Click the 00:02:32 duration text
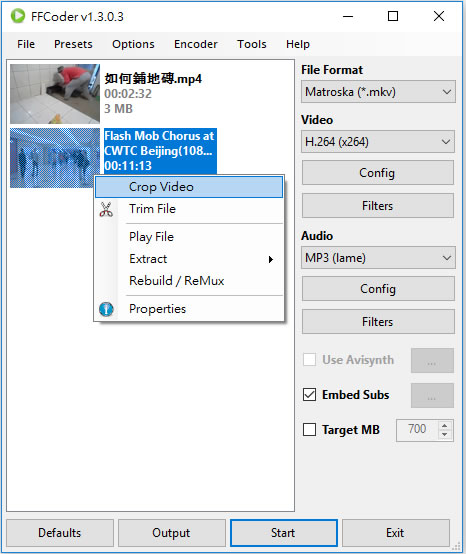Viewport: 466px width, 554px height. tap(128, 94)
